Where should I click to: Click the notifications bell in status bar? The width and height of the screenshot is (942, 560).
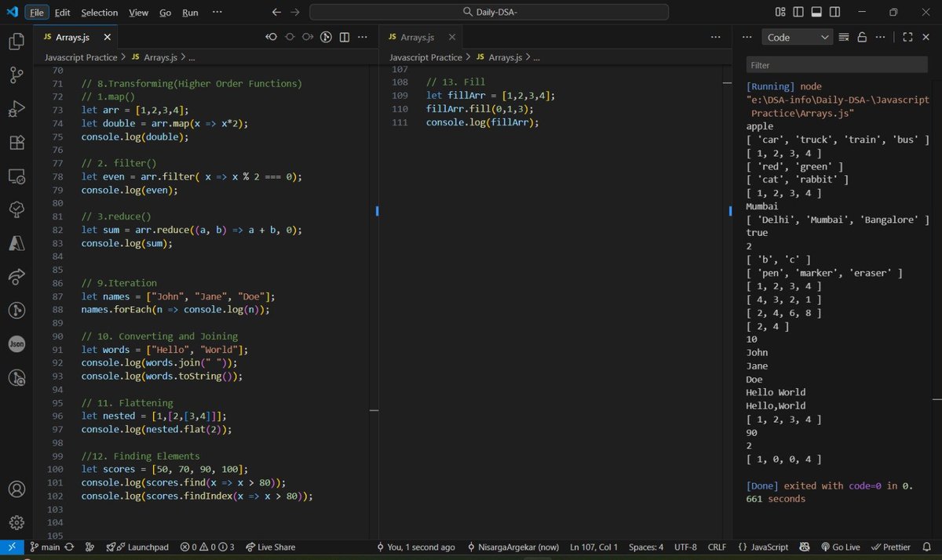927,547
